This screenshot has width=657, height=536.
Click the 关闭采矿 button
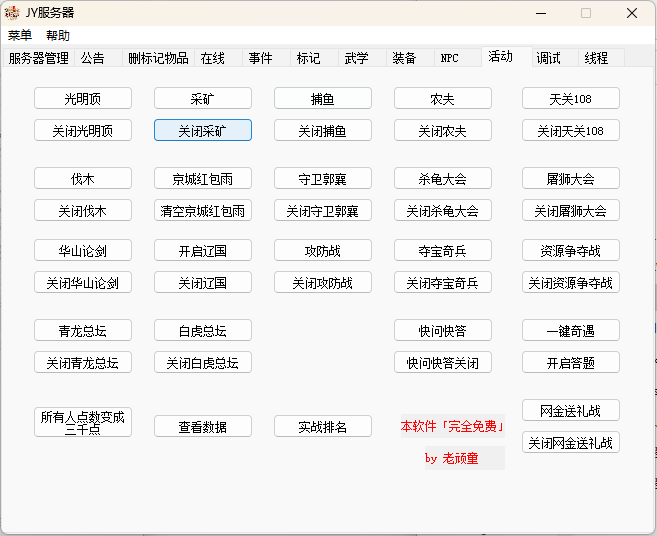(202, 131)
